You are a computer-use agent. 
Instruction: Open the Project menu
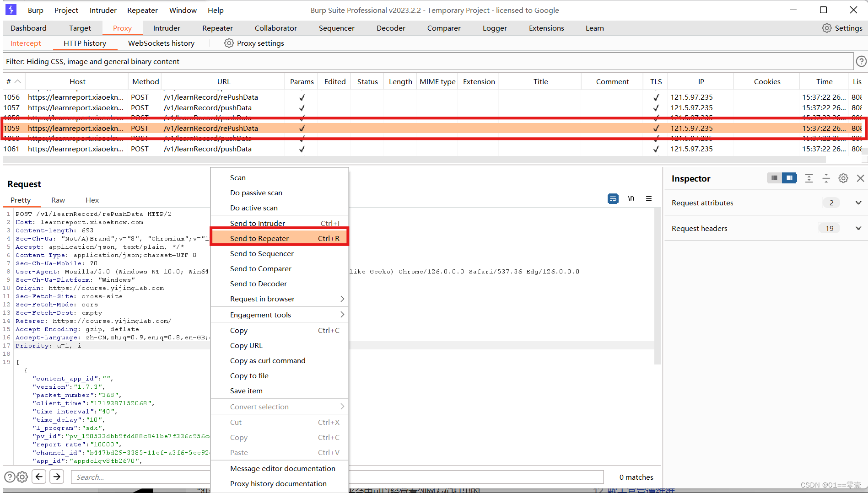[66, 10]
